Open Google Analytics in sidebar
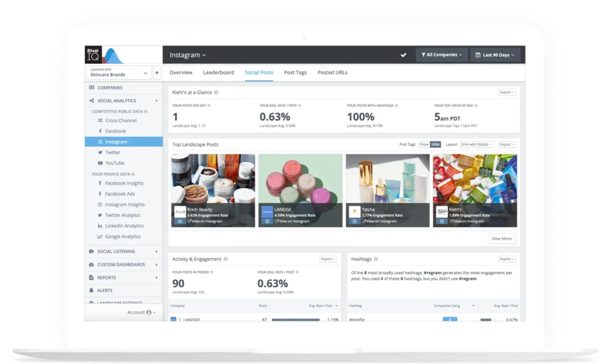 122,236
